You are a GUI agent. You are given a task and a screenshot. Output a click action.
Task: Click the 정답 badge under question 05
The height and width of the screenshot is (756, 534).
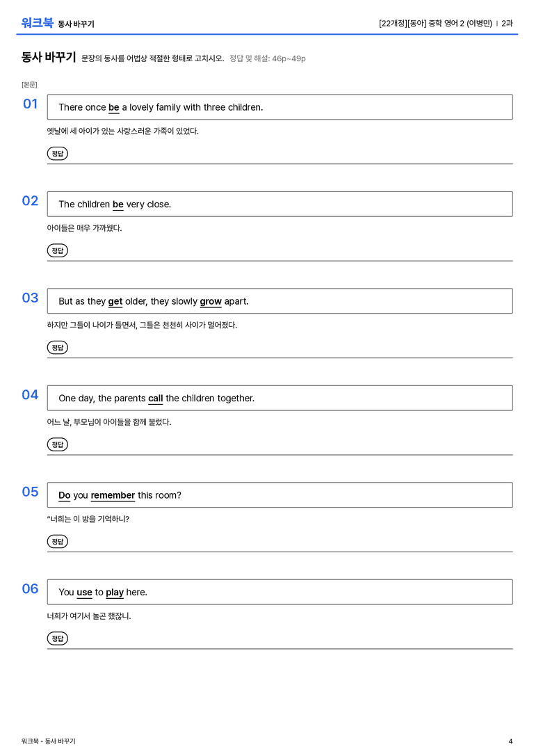[57, 541]
